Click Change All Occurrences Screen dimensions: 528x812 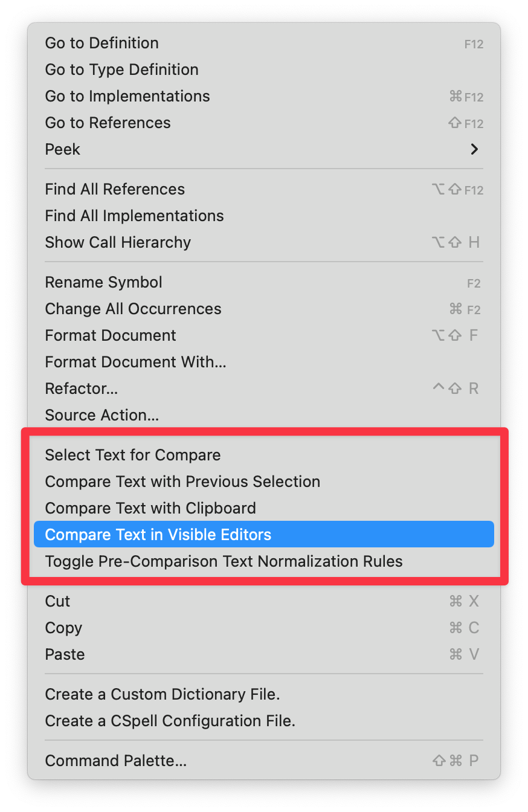tap(264, 309)
